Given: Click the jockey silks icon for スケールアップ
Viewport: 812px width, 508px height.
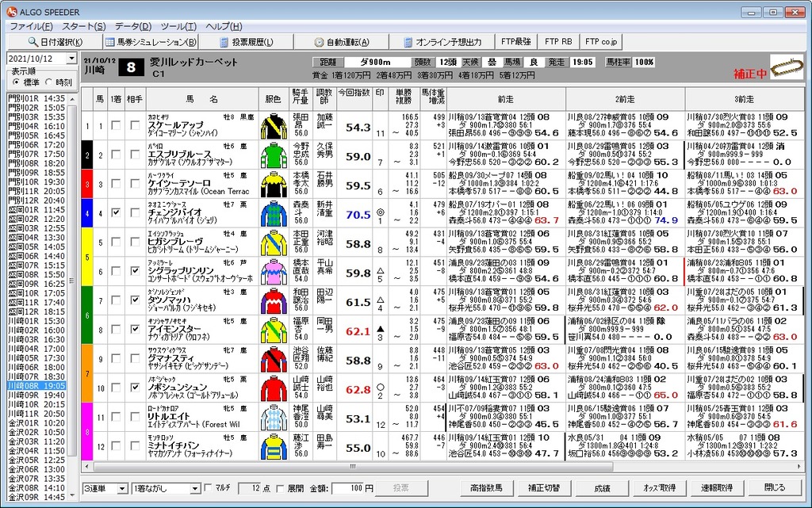Looking at the screenshot, I should [274, 127].
